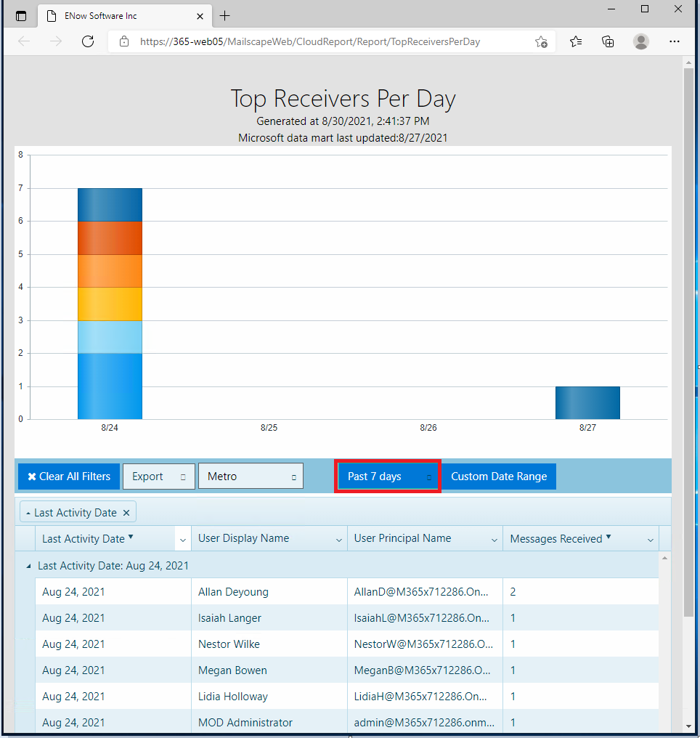This screenshot has width=700, height=738.
Task: Open the browser profile menu
Action: [x=641, y=41]
